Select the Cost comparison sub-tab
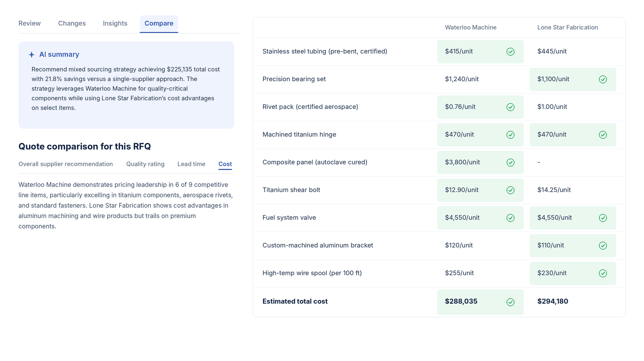The width and height of the screenshot is (644, 361). (x=225, y=164)
